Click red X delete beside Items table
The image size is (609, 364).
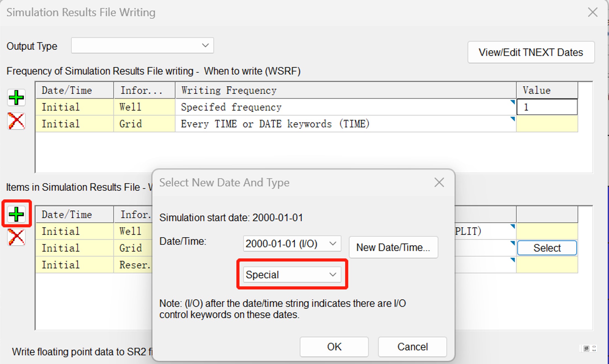pyautogui.click(x=16, y=237)
